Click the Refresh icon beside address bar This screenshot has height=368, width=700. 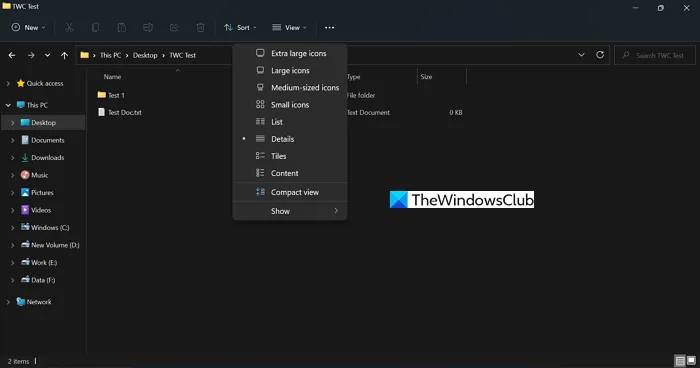pos(600,54)
